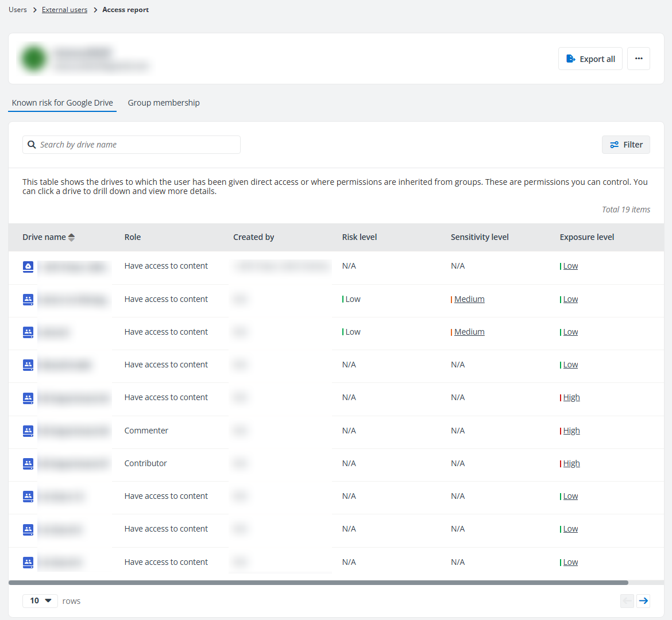Click the green user profile avatar
672x620 pixels.
point(33,58)
